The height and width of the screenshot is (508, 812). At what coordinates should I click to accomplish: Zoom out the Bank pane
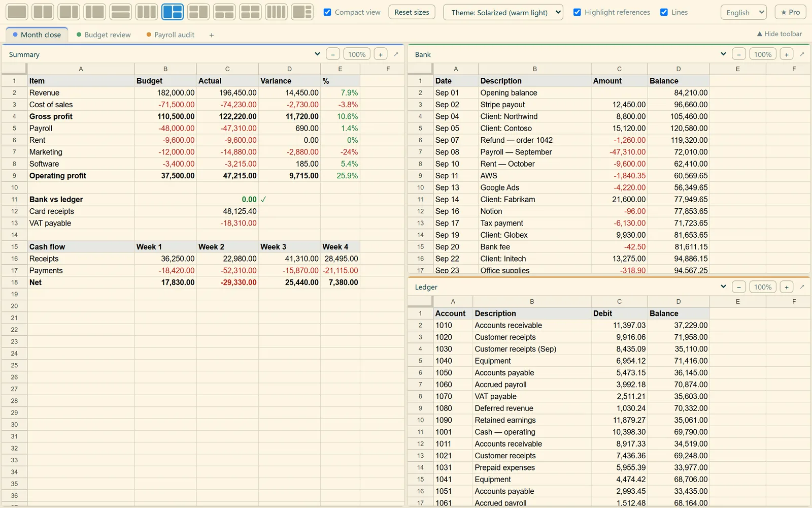[739, 54]
